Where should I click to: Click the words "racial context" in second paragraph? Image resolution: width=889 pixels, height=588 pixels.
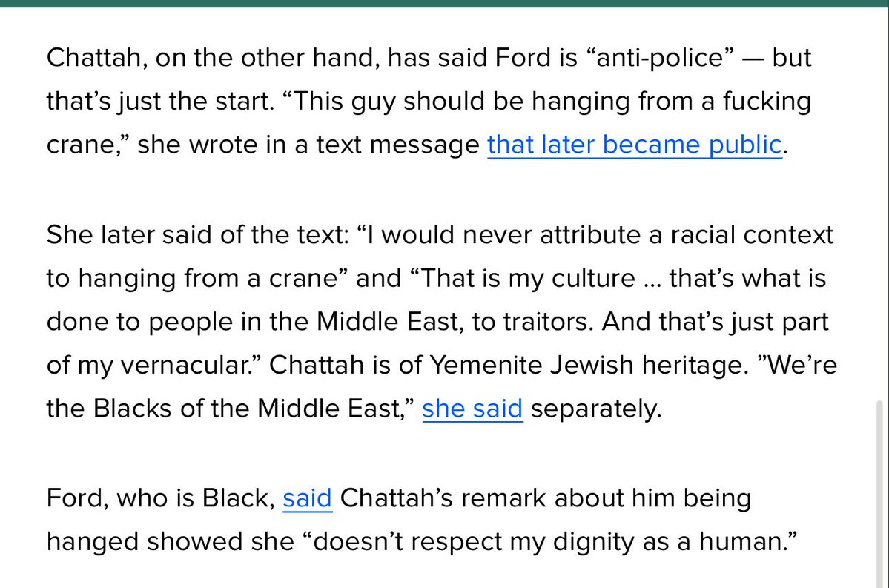click(x=747, y=234)
